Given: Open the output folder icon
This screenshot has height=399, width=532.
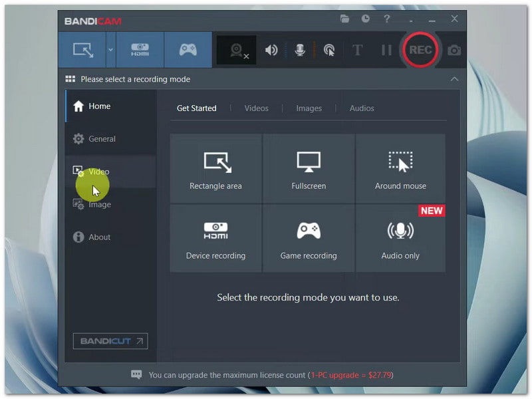Looking at the screenshot, I should coord(344,19).
